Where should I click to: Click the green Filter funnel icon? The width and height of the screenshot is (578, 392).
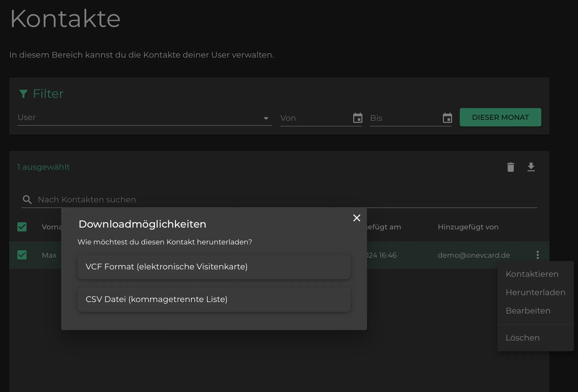[23, 94]
